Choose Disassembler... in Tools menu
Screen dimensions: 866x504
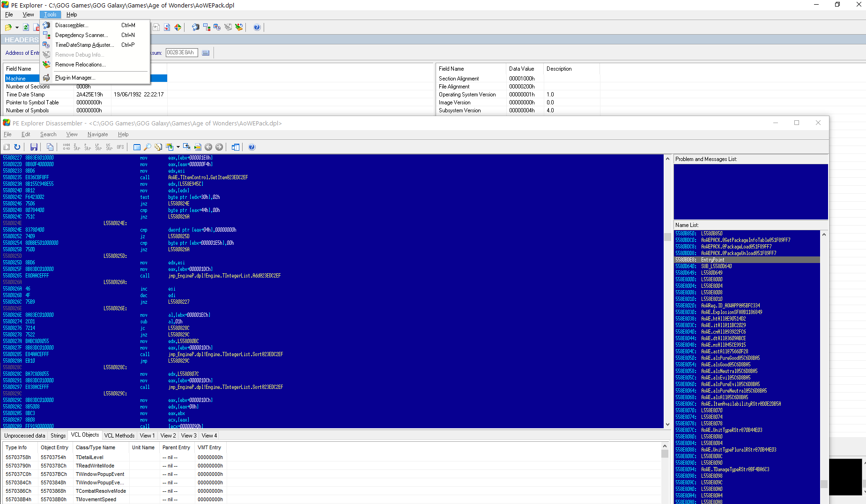(96, 25)
